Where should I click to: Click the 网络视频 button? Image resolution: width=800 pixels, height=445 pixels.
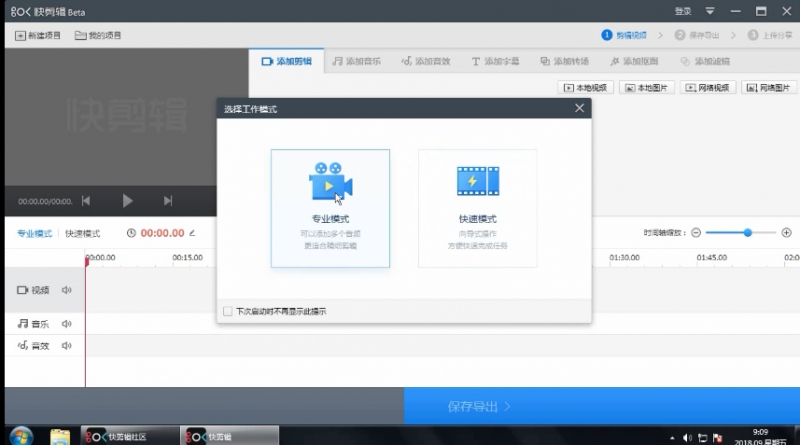708,88
